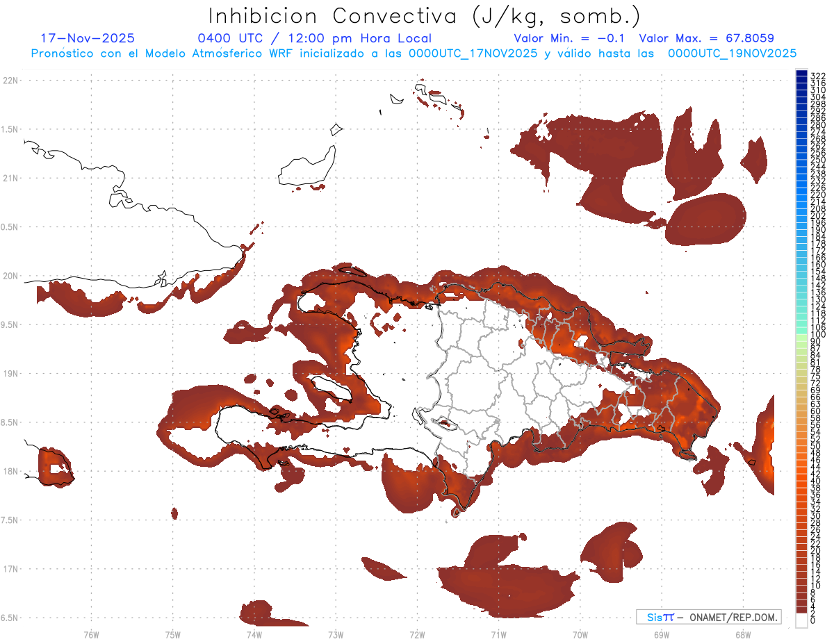Click the "22N" latitude label
Viewport: 834px width, 644px height.
pyautogui.click(x=10, y=81)
